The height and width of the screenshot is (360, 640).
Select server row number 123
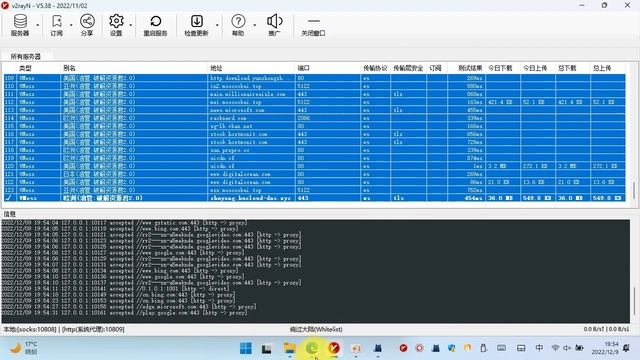pyautogui.click(x=314, y=190)
